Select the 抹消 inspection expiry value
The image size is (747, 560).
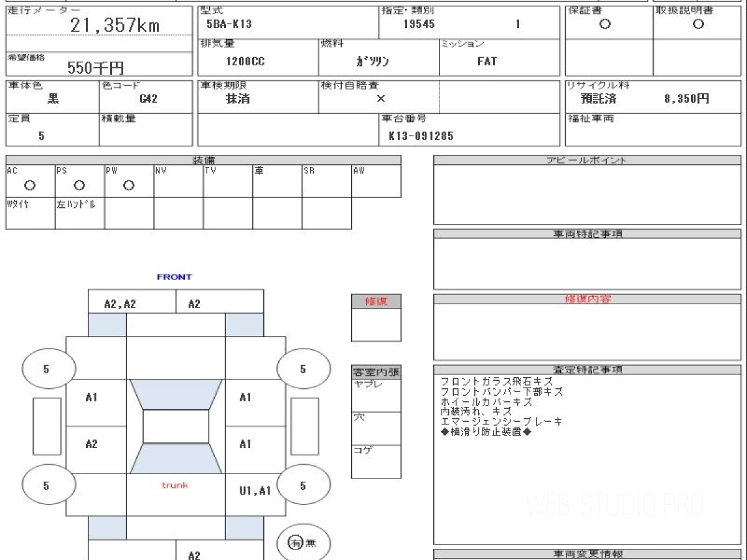[x=238, y=98]
